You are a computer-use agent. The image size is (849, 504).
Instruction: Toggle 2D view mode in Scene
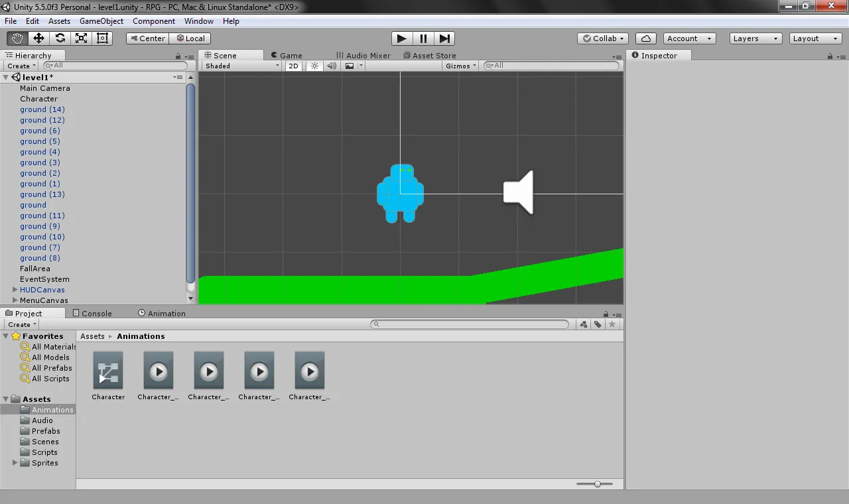[x=293, y=66]
